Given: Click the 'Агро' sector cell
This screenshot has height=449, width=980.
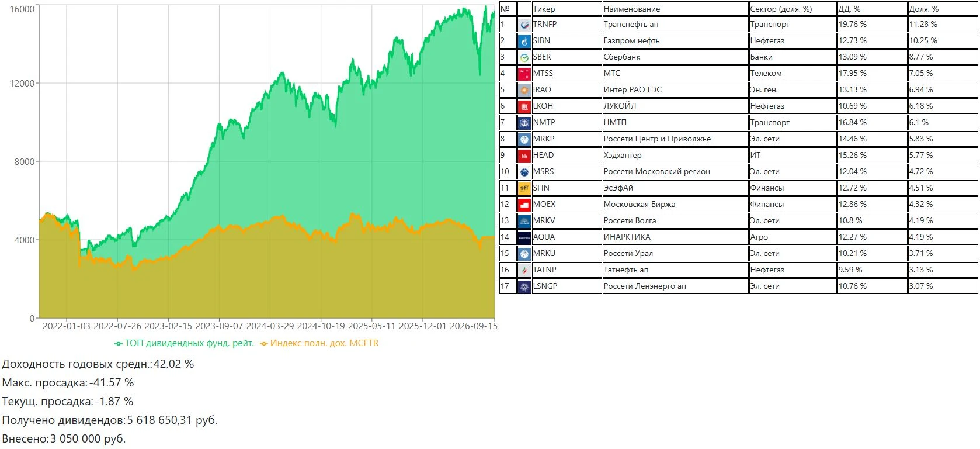Looking at the screenshot, I should coord(793,237).
